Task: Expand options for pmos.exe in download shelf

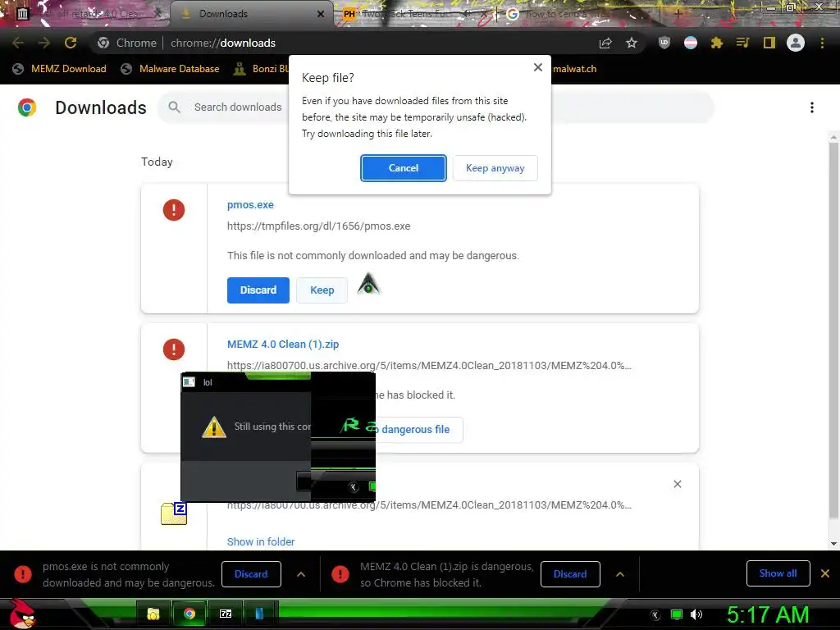Action: click(301, 574)
